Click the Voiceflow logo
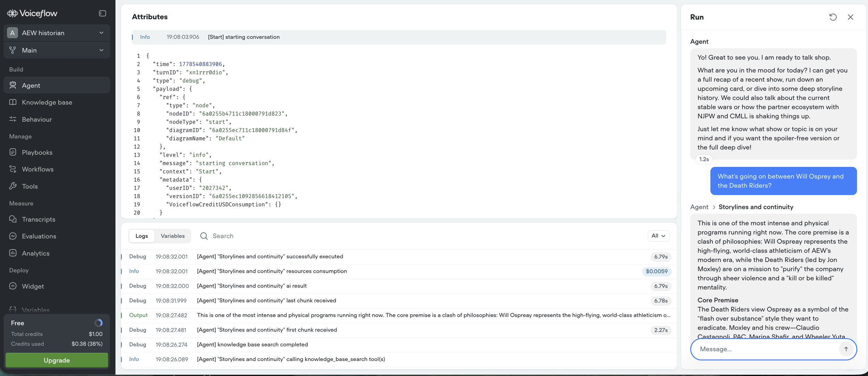 point(32,14)
